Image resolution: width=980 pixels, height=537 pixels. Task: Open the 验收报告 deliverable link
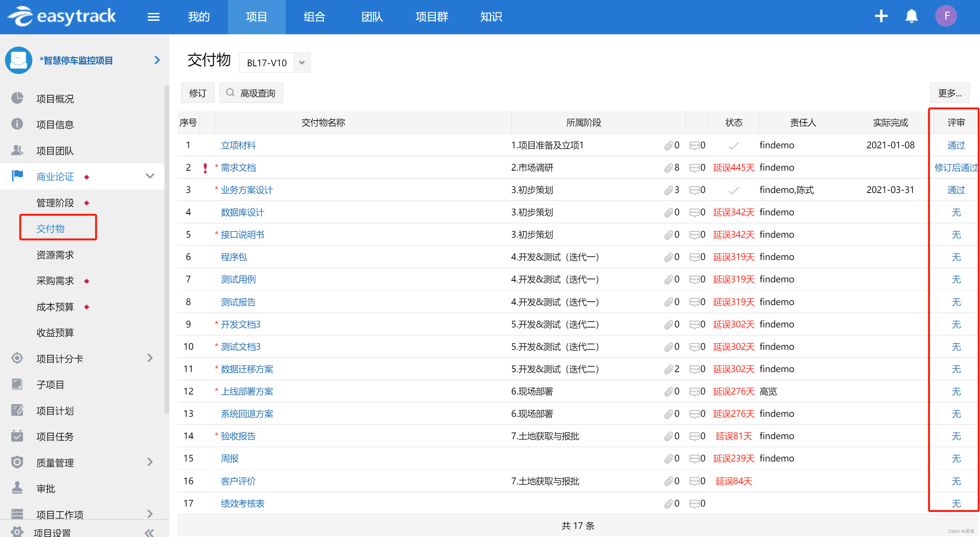tap(238, 436)
